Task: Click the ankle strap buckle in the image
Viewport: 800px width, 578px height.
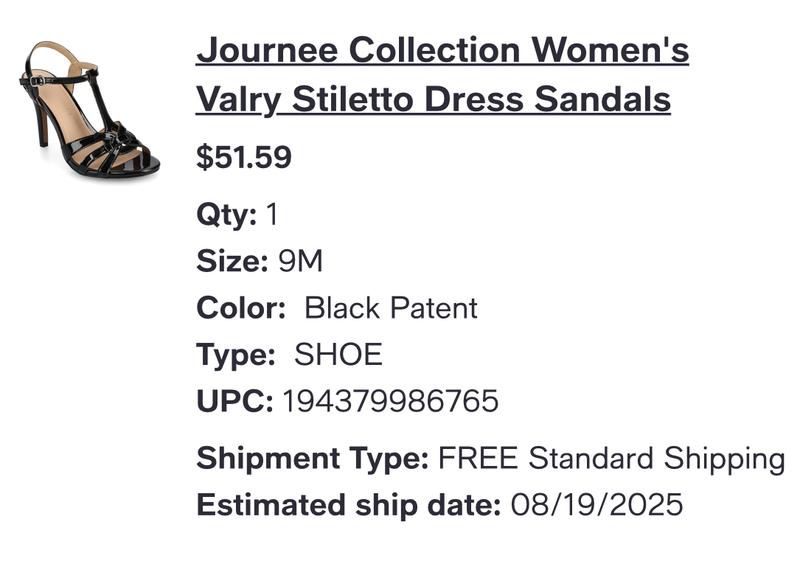Action: click(35, 81)
